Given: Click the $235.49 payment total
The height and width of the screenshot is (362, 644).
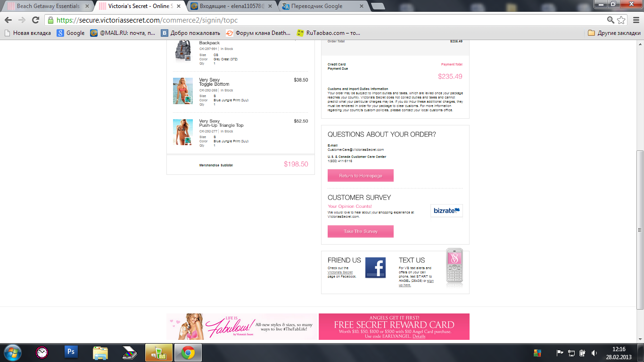Looking at the screenshot, I should pyautogui.click(x=450, y=76).
